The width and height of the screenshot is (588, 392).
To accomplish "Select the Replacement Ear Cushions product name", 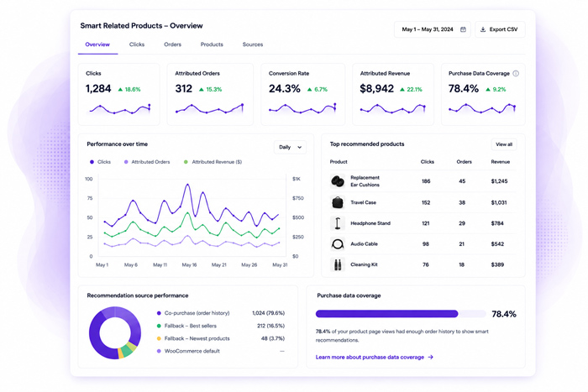I will click(x=365, y=181).
